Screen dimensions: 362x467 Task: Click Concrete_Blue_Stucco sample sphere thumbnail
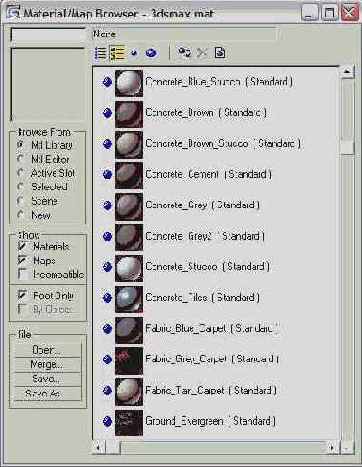click(x=129, y=83)
